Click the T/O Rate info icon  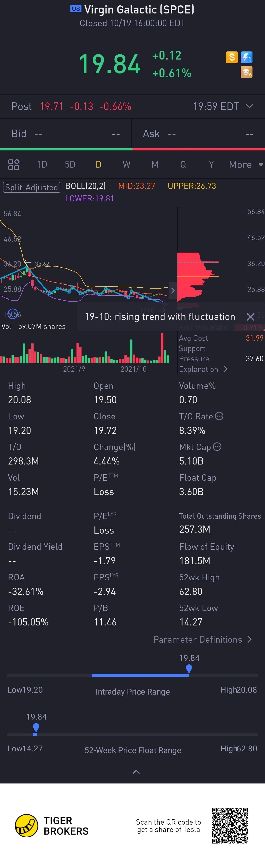click(219, 416)
